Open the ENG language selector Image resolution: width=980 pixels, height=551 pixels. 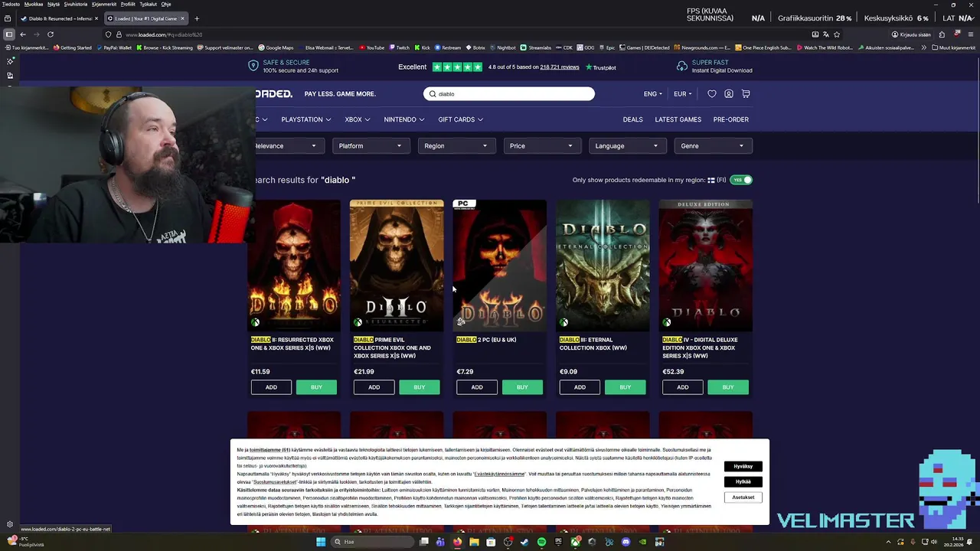click(x=653, y=94)
